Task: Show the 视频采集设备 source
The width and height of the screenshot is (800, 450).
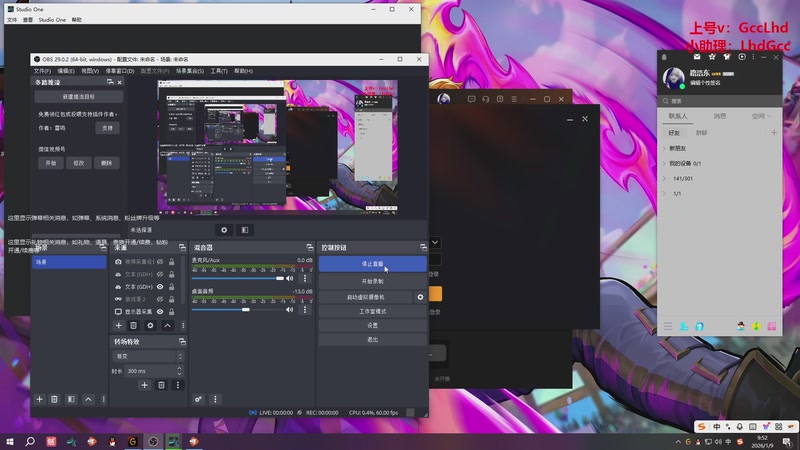Action: point(160,262)
